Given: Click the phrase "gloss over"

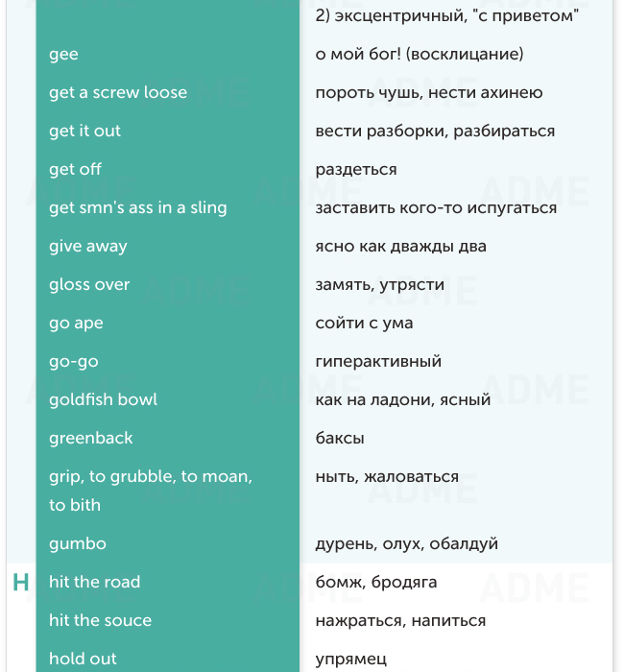Looking at the screenshot, I should point(89,285).
